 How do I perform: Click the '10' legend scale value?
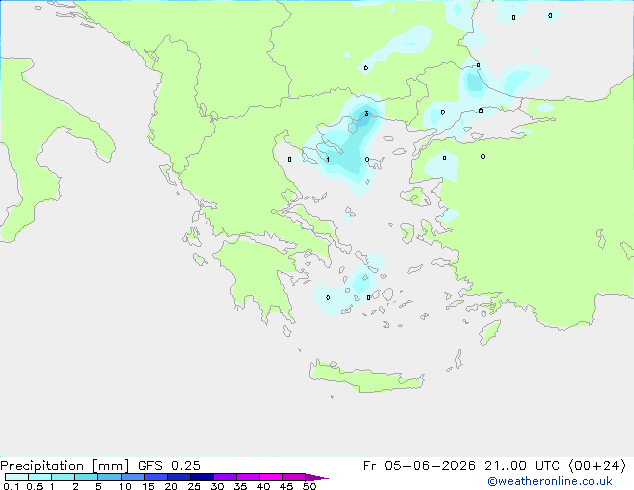point(125,486)
